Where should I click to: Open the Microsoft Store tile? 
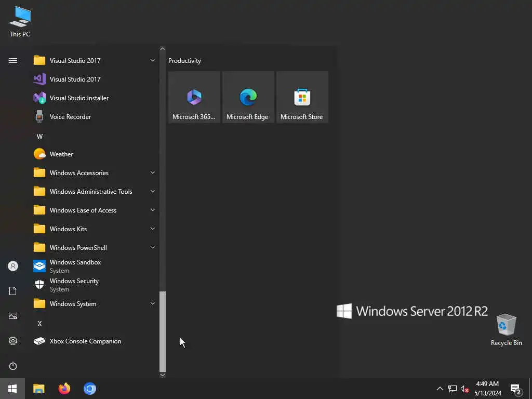(302, 97)
